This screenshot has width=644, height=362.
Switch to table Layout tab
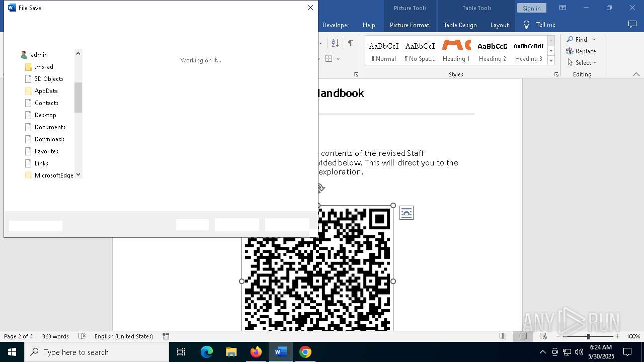coord(499,25)
